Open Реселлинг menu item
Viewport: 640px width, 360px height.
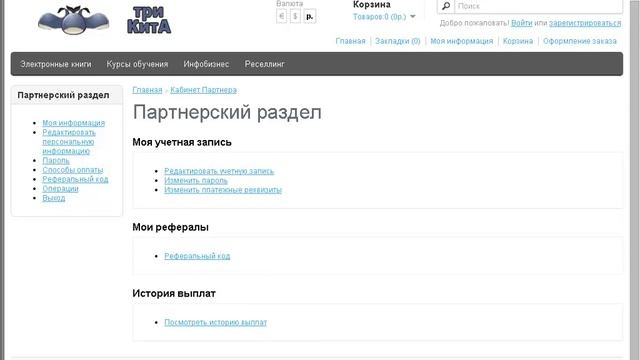tap(264, 64)
